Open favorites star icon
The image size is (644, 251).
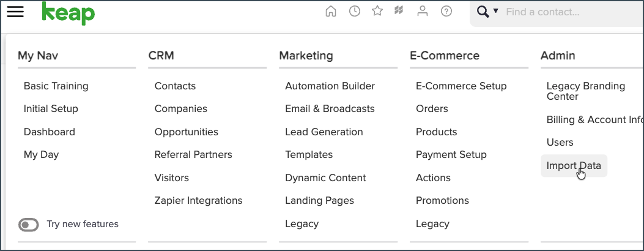coord(377,11)
